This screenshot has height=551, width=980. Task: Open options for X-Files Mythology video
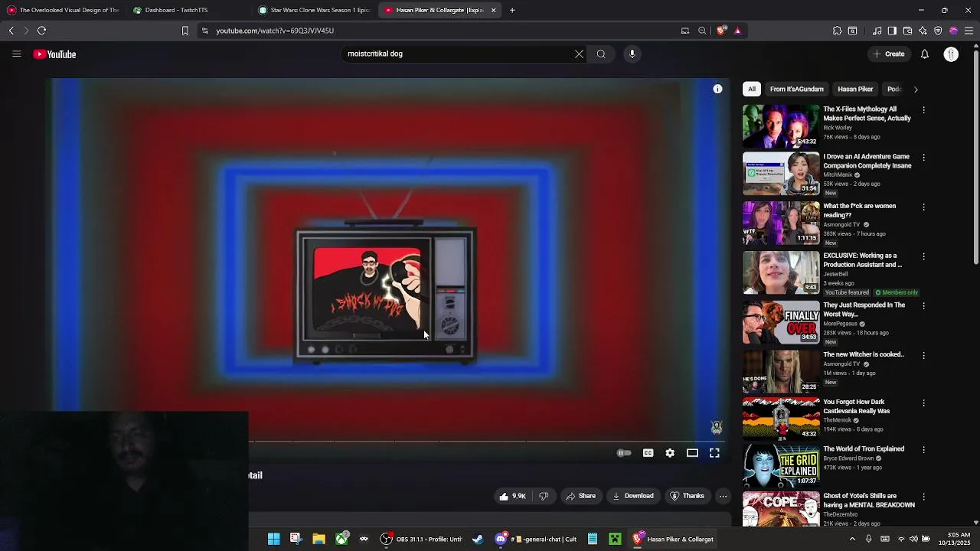tap(923, 110)
